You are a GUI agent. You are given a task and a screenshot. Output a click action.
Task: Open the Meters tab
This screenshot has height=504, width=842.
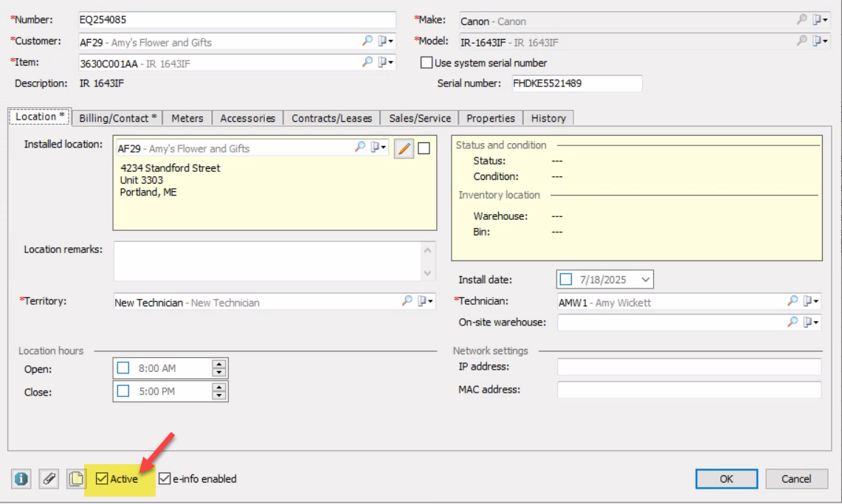(x=187, y=118)
